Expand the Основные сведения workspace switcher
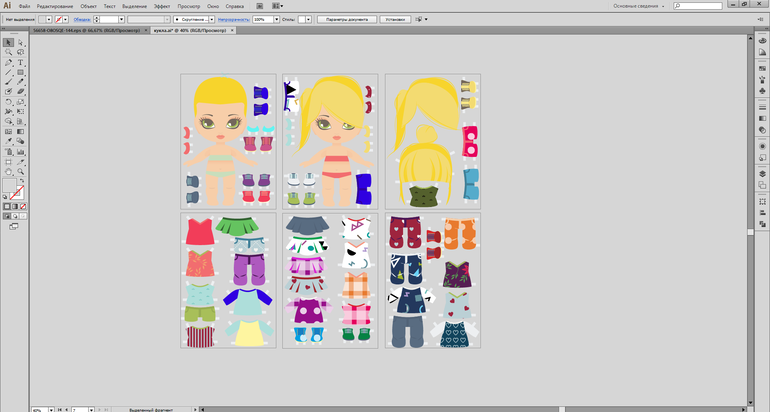 coord(661,6)
